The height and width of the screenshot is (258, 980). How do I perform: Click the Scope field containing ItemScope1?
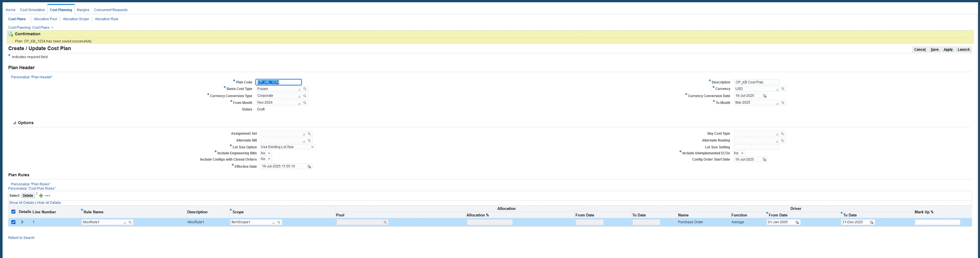(x=253, y=222)
